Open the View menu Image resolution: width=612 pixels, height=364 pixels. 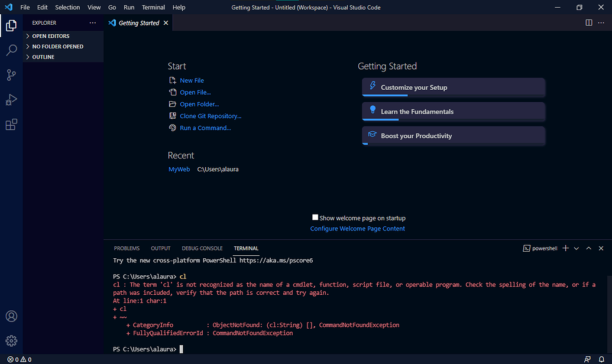[93, 7]
